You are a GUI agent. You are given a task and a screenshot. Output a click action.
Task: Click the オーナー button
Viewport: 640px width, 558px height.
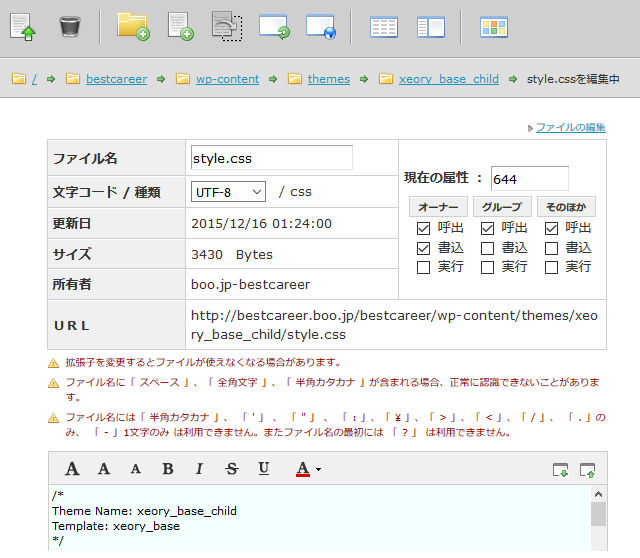438,207
